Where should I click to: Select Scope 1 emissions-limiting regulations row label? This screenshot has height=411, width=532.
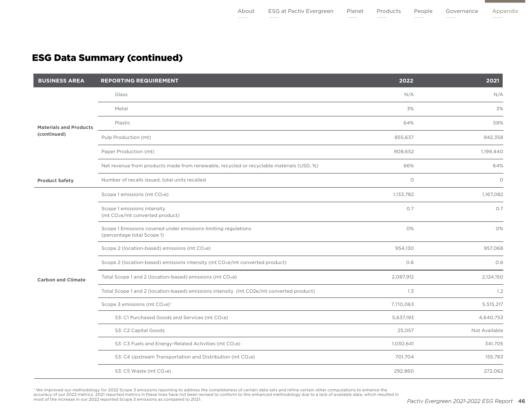point(176,232)
